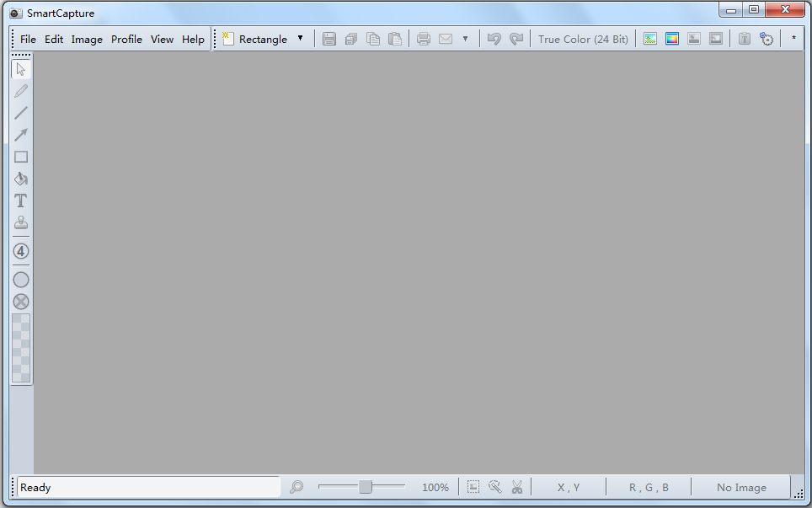Select the Text tool
Viewport: 812px width, 508px height.
tap(21, 201)
